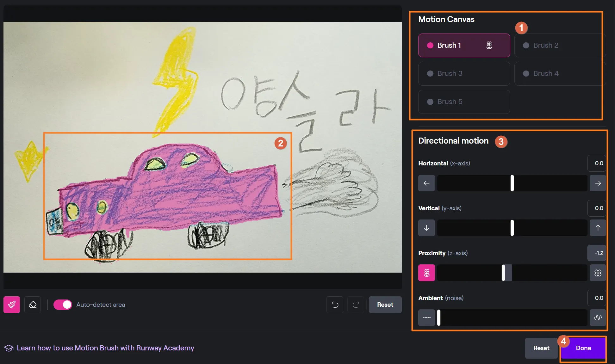The height and width of the screenshot is (364, 615).
Task: Click the Proximity z-axis slider handle
Action: point(503,273)
